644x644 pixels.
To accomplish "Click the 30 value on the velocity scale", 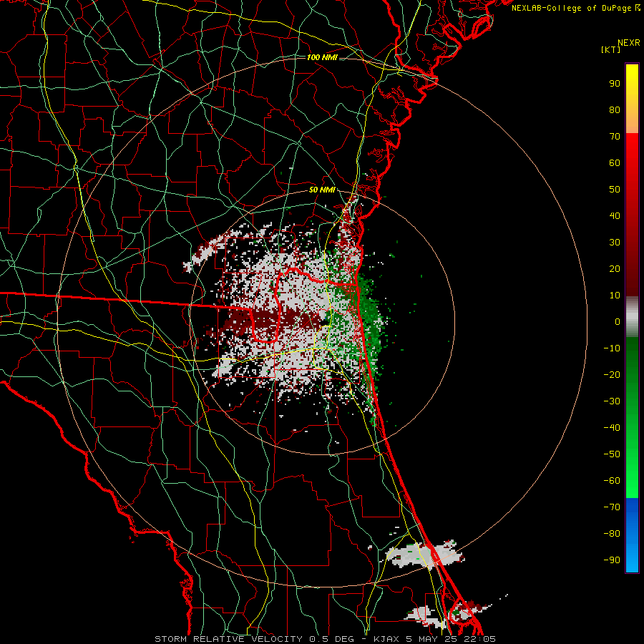I will (615, 243).
